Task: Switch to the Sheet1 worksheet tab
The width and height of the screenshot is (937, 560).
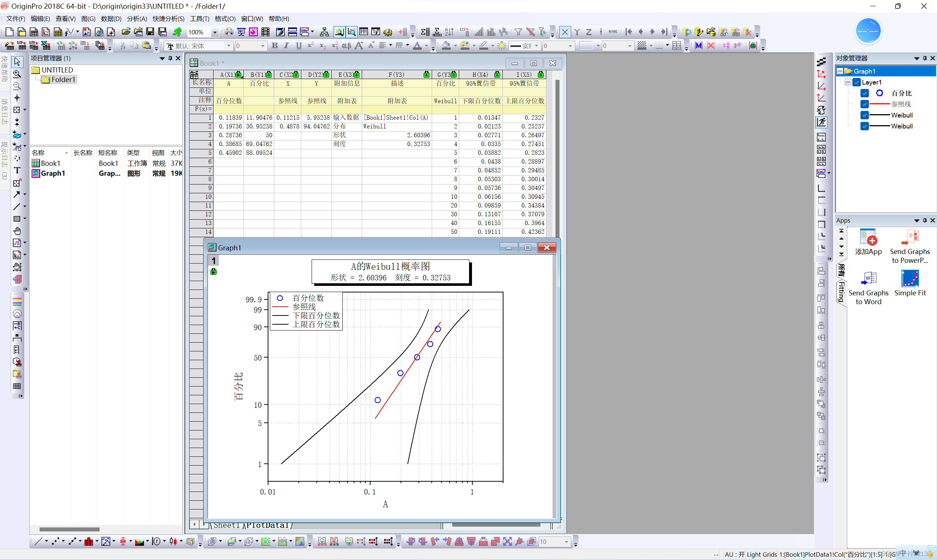Action: [226, 525]
